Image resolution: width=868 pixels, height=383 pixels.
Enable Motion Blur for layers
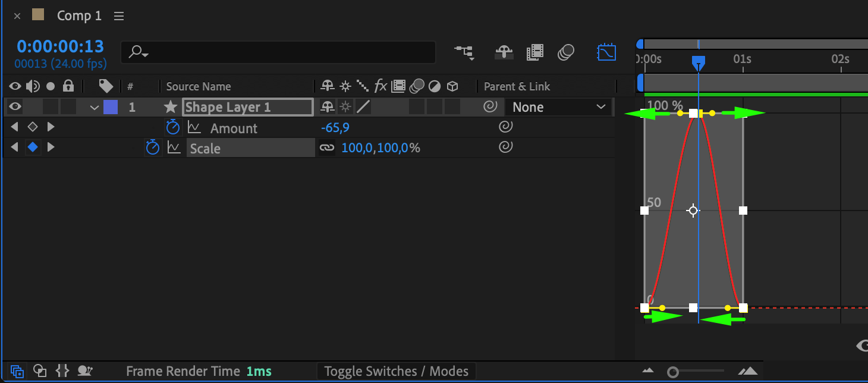[x=566, y=52]
